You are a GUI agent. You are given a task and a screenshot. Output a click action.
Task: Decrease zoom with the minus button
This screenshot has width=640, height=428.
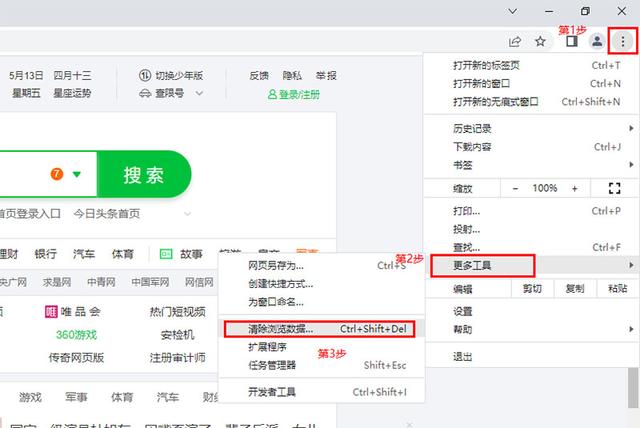click(x=515, y=188)
